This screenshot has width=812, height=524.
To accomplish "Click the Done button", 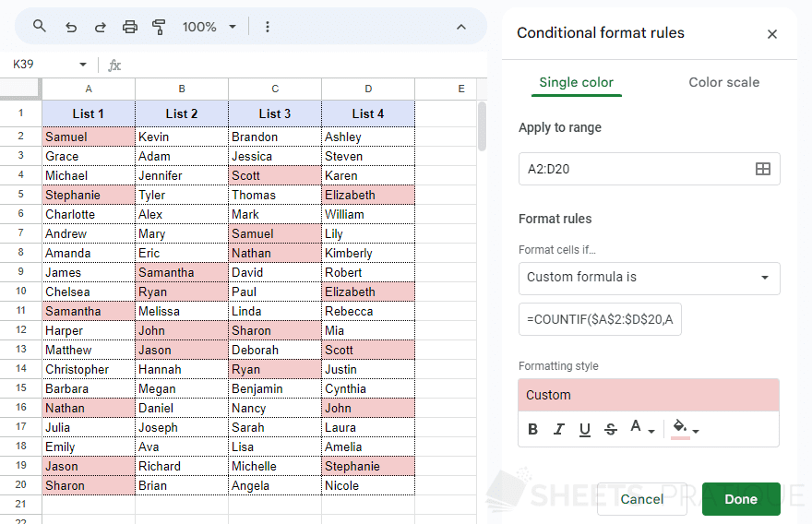I will pos(741,499).
